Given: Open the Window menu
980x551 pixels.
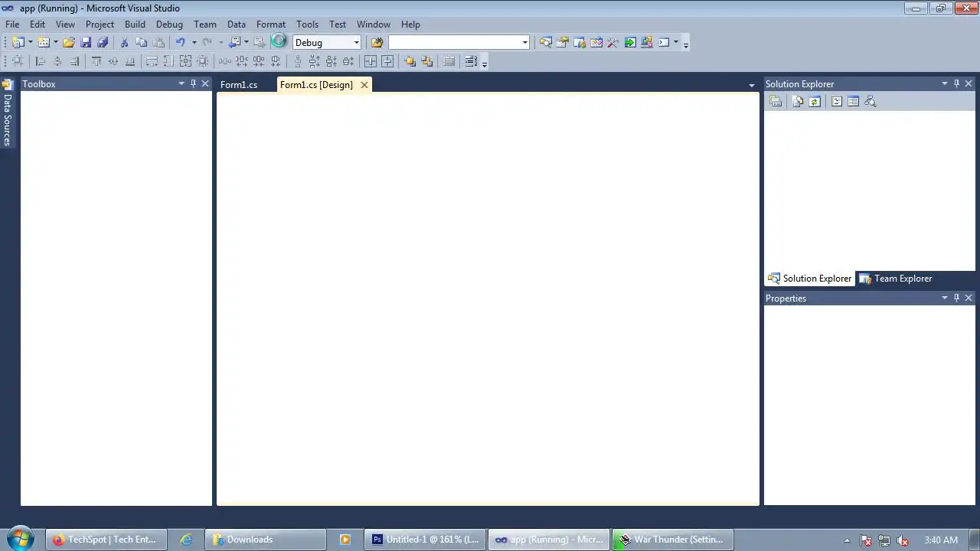Looking at the screenshot, I should 374,24.
